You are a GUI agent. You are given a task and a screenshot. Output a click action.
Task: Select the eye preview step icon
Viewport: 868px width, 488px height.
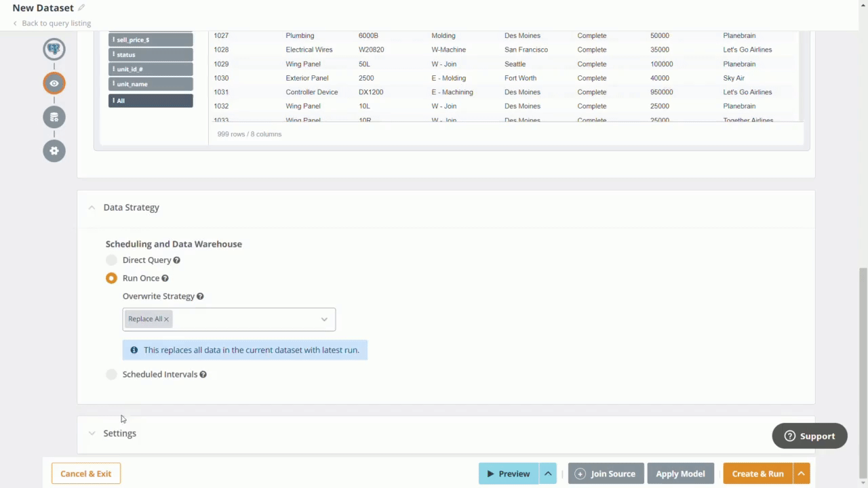54,83
